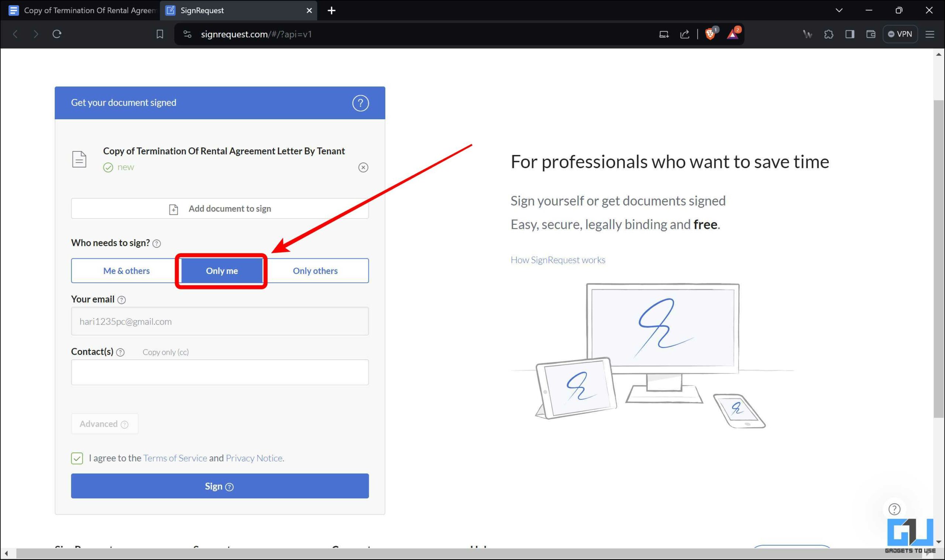The height and width of the screenshot is (560, 945).
Task: Open the extensions puzzle icon
Action: pyautogui.click(x=828, y=34)
